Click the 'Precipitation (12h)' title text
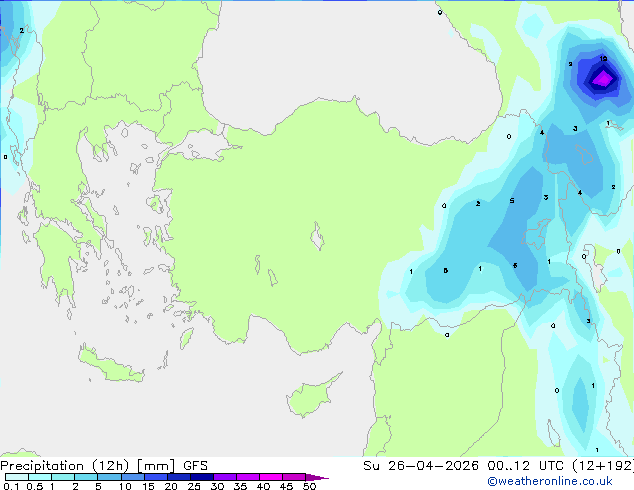 coord(65,466)
